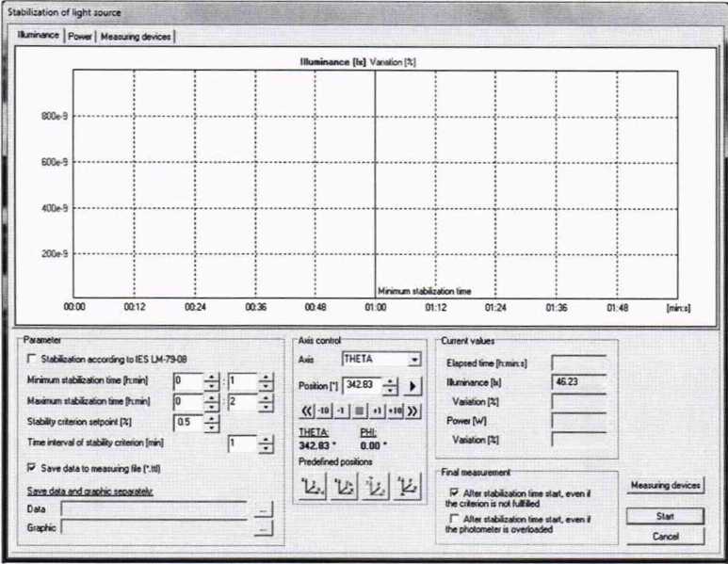
Task: Click the go-to-position play arrow button
Action: coord(415,386)
